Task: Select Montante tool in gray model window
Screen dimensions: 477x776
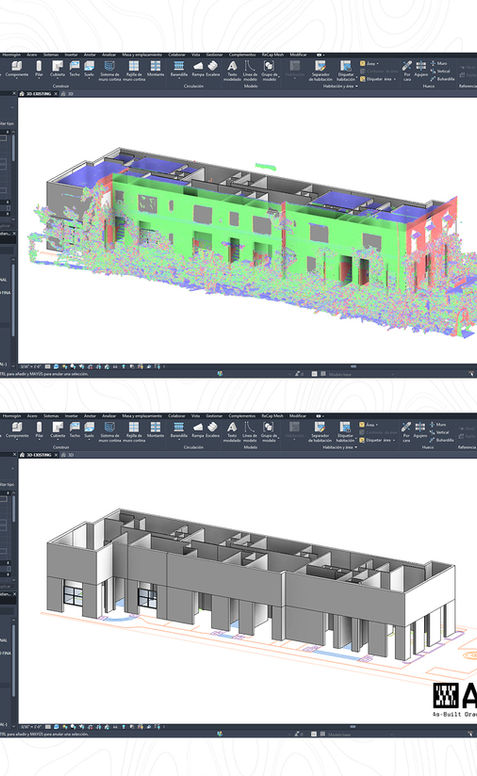Action: click(155, 430)
